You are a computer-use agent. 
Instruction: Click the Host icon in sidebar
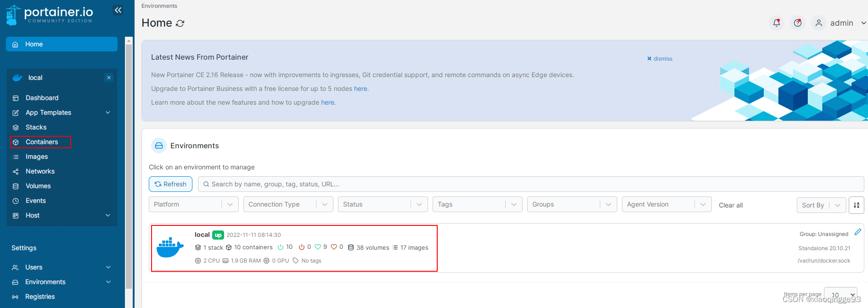point(16,216)
